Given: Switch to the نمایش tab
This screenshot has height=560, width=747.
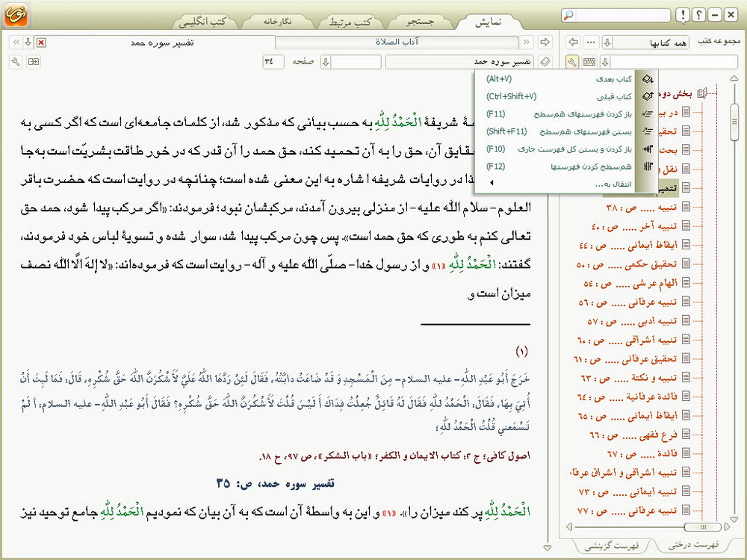Looking at the screenshot, I should click(x=489, y=22).
